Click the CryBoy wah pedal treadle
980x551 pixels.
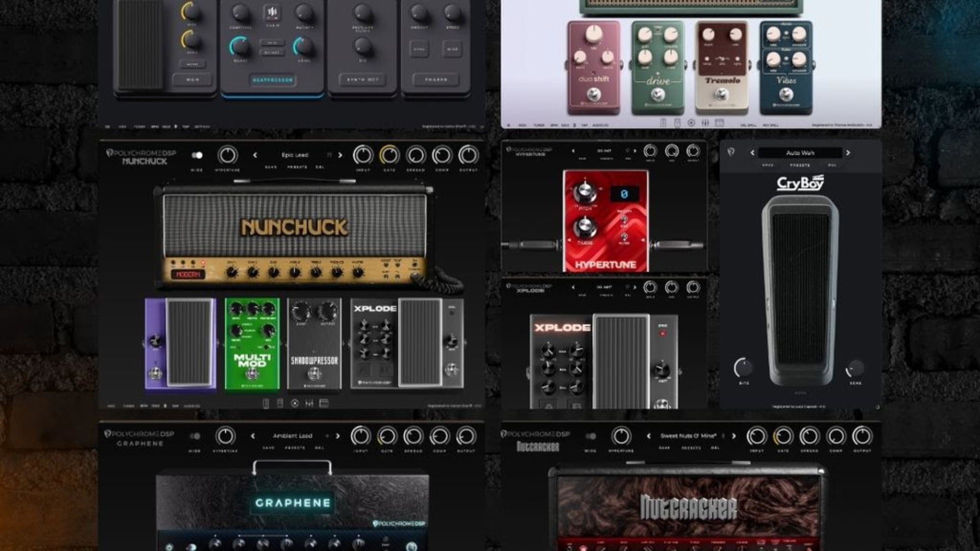pos(800,290)
